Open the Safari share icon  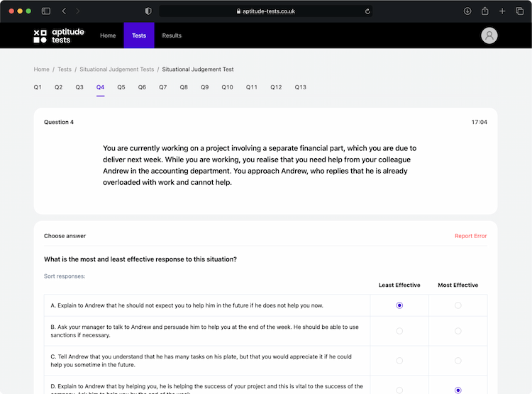coord(485,11)
